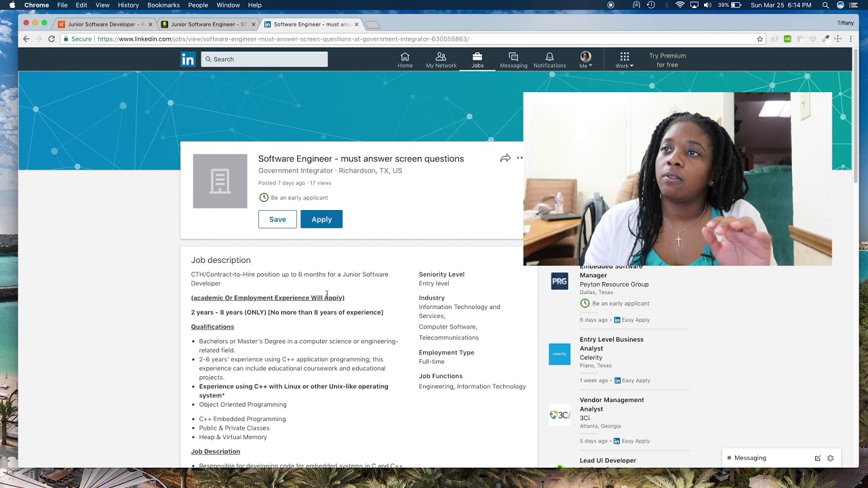Open the Home nav icon
The width and height of the screenshot is (868, 488).
click(405, 60)
